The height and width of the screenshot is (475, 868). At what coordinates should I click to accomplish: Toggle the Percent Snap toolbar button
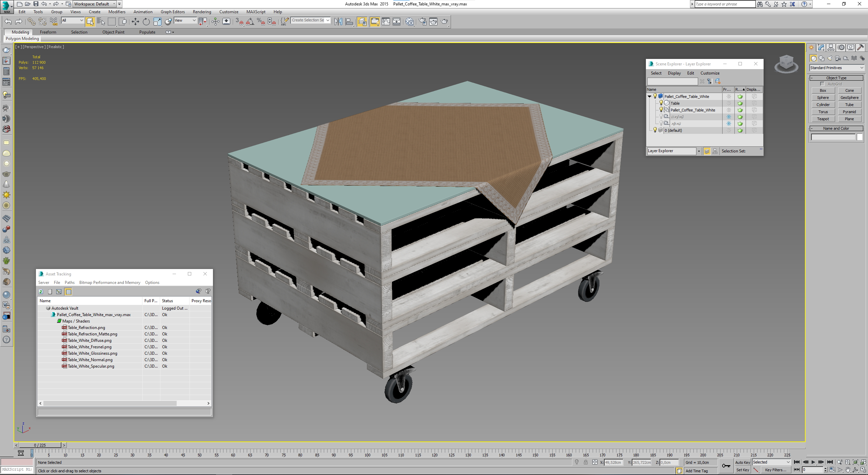(x=261, y=22)
